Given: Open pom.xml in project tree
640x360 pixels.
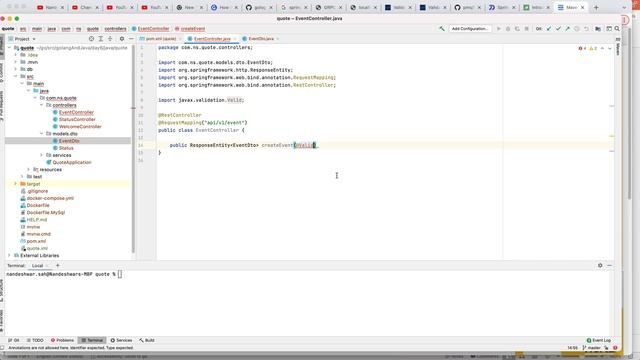Looking at the screenshot, I should (x=36, y=241).
